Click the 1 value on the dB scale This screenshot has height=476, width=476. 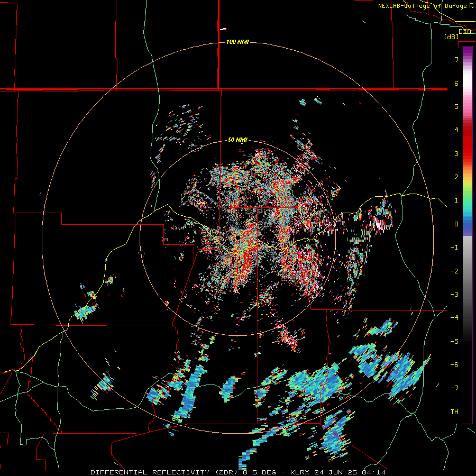(456, 200)
